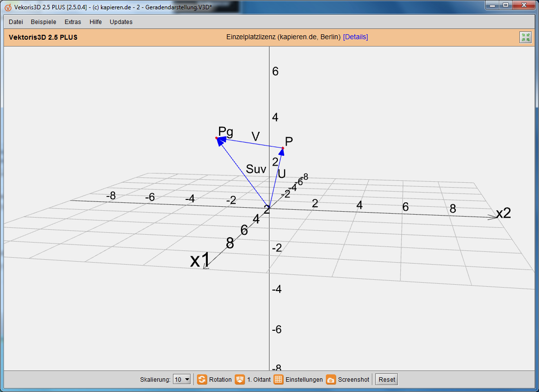539x392 pixels.
Task: Maximize the Vektoris3D window
Action: click(x=506, y=5)
